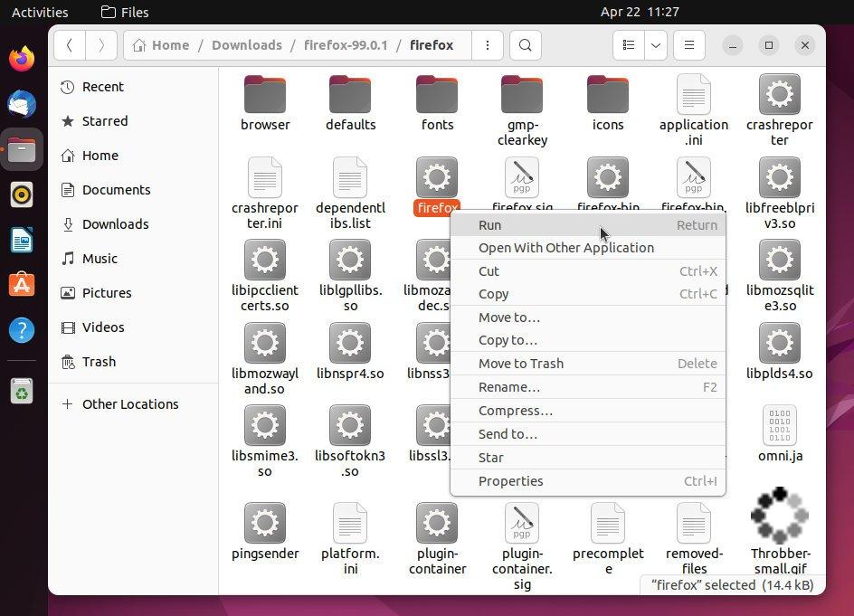Open the Activities overview
Image resolution: width=854 pixels, height=616 pixels.
pyautogui.click(x=40, y=12)
